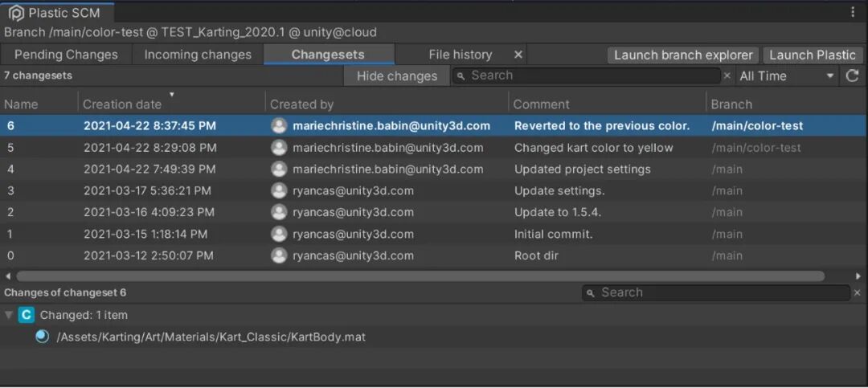This screenshot has height=388, width=868.
Task: Open the kebab options menu icon
Action: pyautogui.click(x=853, y=12)
